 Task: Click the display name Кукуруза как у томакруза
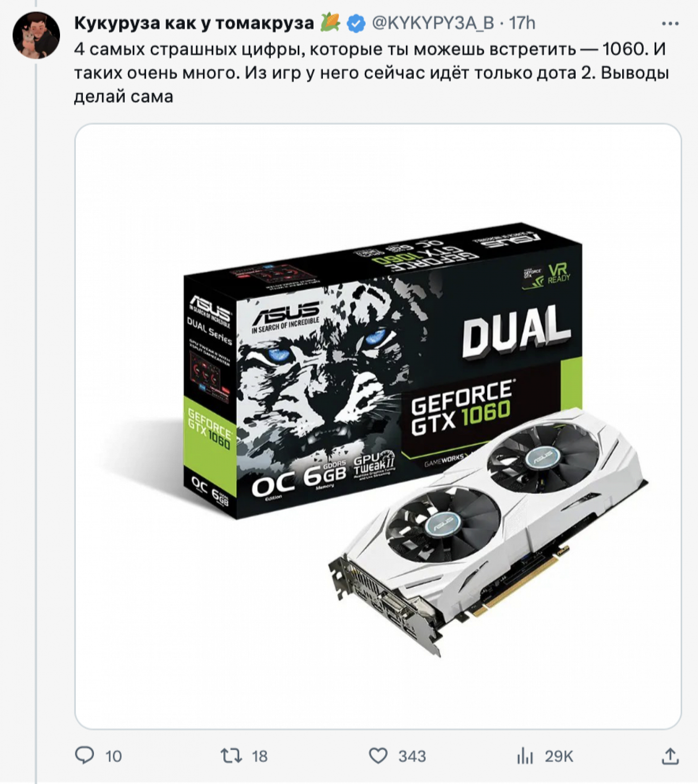pos(194,23)
